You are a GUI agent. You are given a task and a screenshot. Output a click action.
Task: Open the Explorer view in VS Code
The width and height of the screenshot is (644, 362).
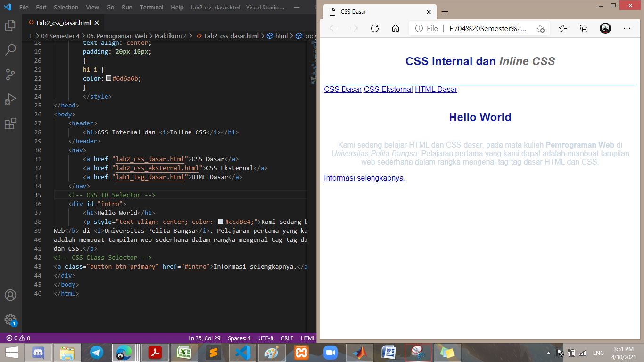(x=10, y=25)
